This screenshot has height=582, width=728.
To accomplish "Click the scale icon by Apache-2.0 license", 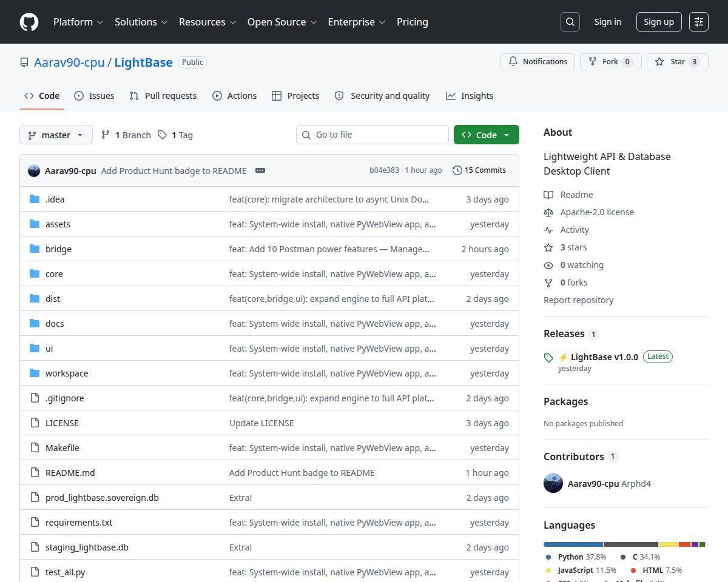I will click(x=548, y=212).
